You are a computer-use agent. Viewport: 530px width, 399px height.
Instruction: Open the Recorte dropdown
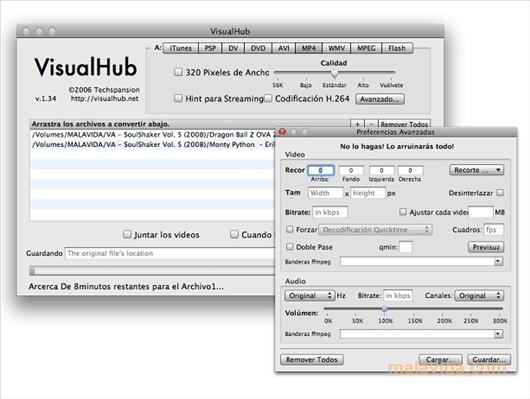(477, 170)
